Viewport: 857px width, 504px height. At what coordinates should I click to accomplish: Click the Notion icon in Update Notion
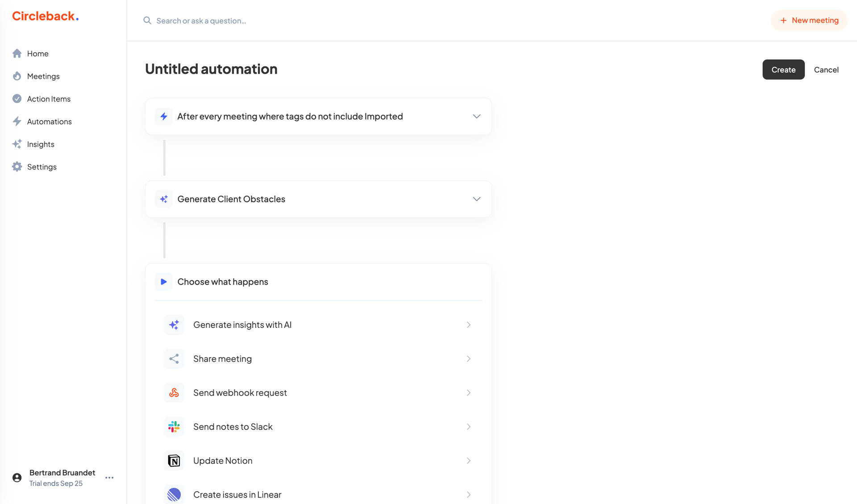pyautogui.click(x=174, y=460)
